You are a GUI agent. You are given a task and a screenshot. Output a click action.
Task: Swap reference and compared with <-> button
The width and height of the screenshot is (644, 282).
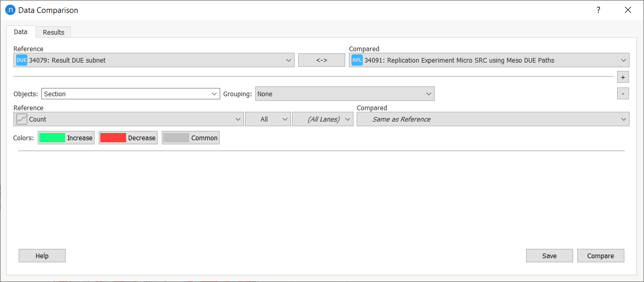pos(321,60)
